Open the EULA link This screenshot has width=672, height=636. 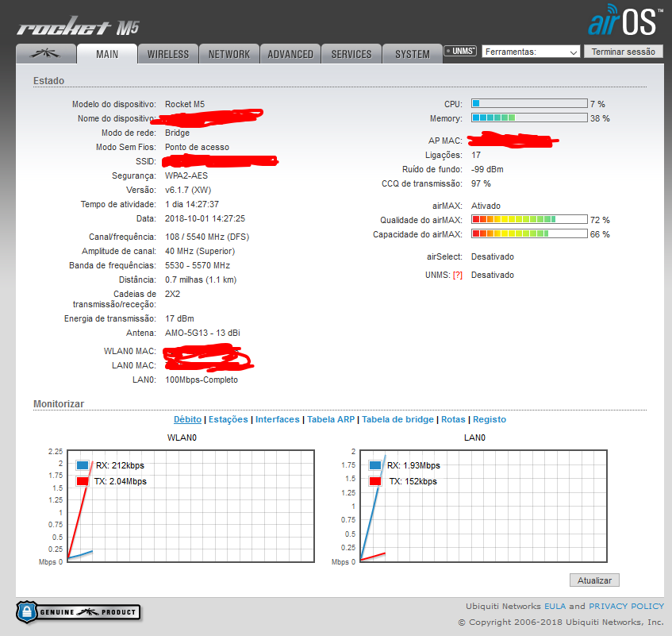pyautogui.click(x=555, y=606)
